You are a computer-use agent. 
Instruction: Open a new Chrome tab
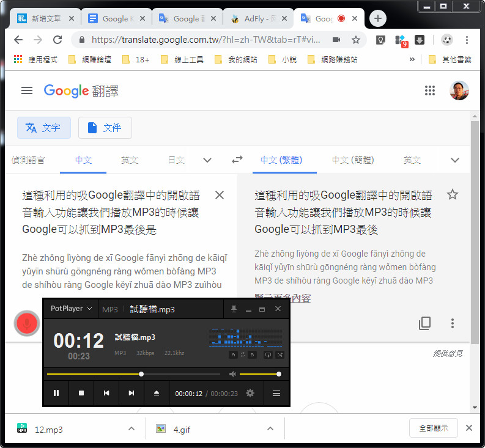pyautogui.click(x=377, y=18)
